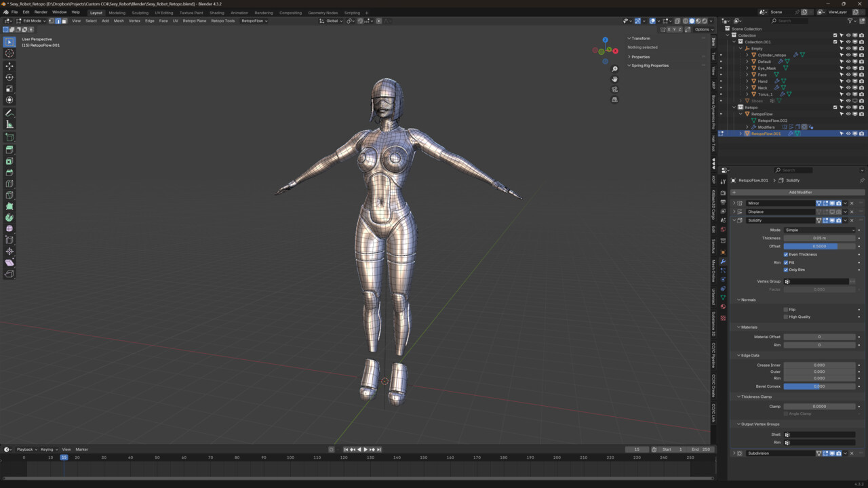Open the Global transform orientation dropdown
868x488 pixels.
pyautogui.click(x=332, y=21)
